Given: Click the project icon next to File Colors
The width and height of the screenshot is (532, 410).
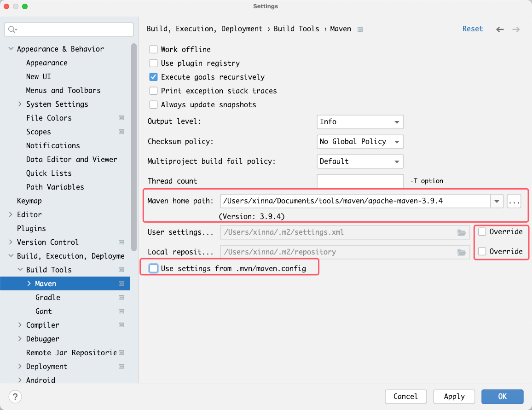Looking at the screenshot, I should point(121,118).
